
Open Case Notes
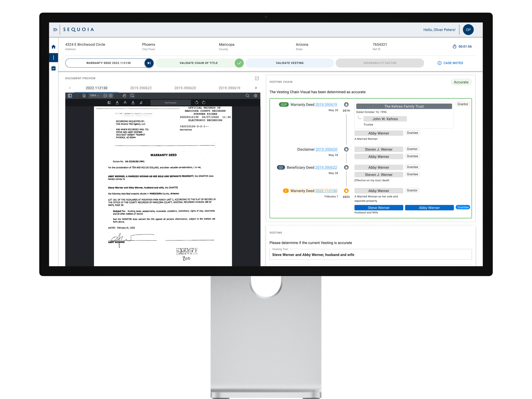[x=450, y=63]
